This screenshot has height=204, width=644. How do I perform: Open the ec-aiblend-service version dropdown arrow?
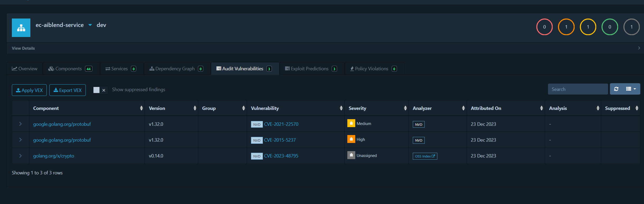pos(90,25)
